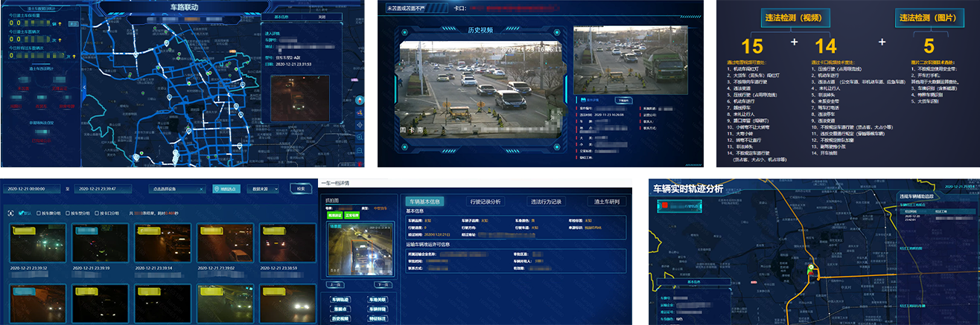
Task: Switch to the 违法行为记录 tab
Action: pos(545,202)
